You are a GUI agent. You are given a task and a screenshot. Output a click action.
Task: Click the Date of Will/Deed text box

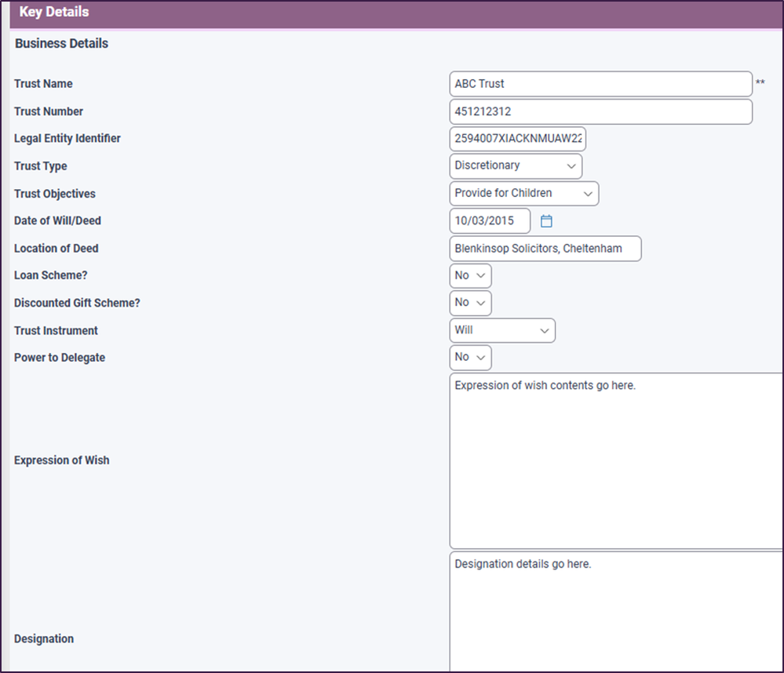pos(490,221)
